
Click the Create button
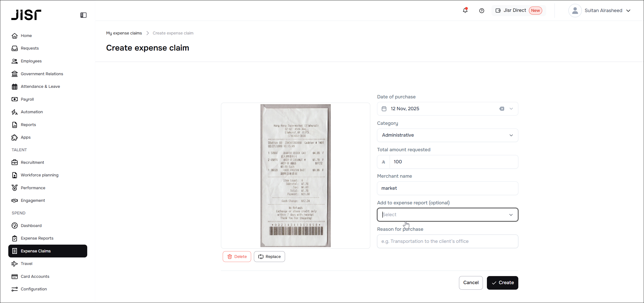click(x=502, y=283)
